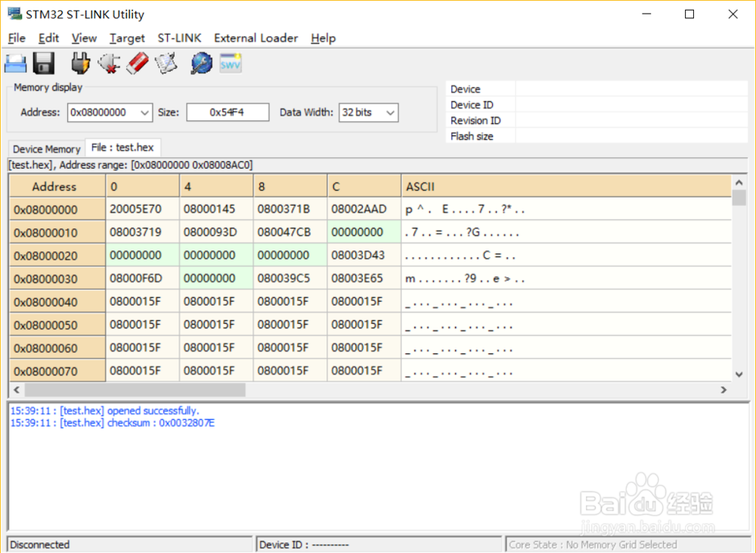
Task: Click the Disconnected status bar entry
Action: click(x=129, y=545)
